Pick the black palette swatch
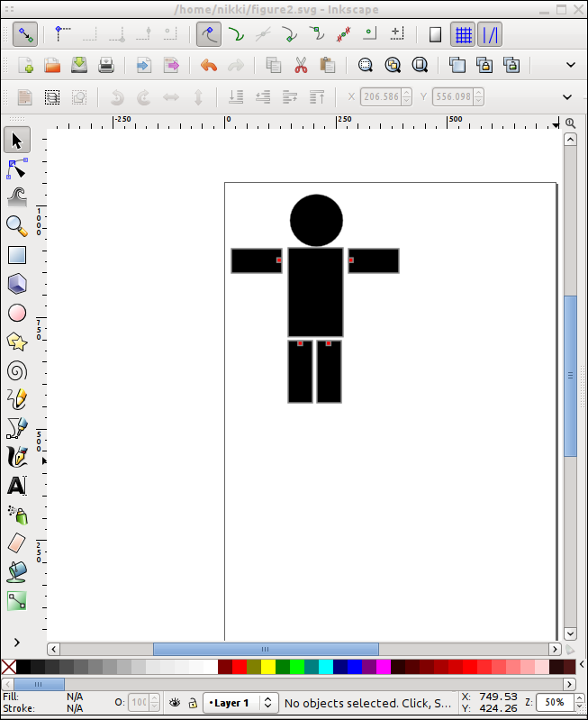Screen dimensions: 588x720 [x=23, y=667]
